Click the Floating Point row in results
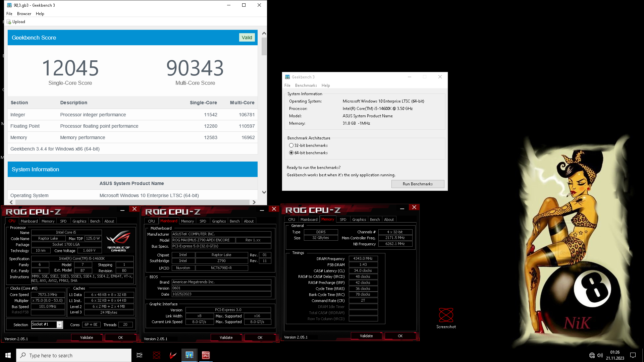 [x=132, y=126]
